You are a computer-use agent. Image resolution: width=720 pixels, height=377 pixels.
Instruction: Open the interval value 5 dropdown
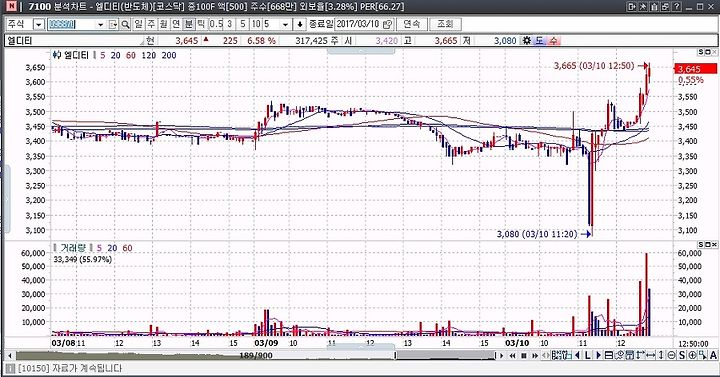285,24
